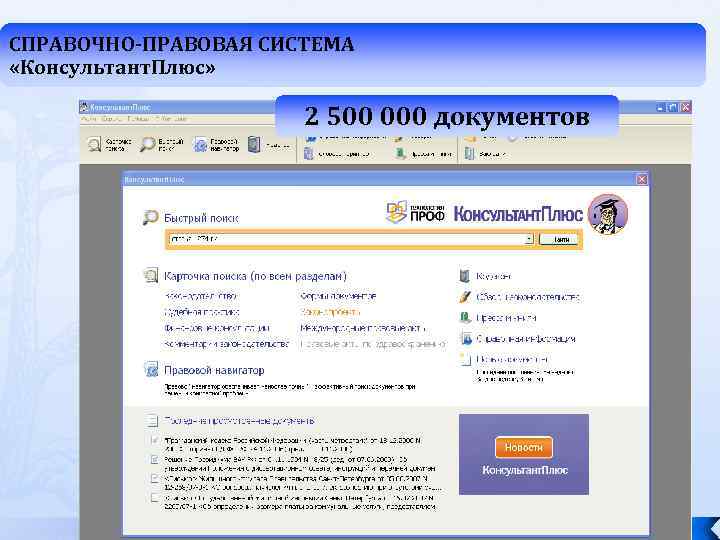The image size is (720, 540).
Task: Click the Справочная информация icon in right column
Action: click(466, 338)
